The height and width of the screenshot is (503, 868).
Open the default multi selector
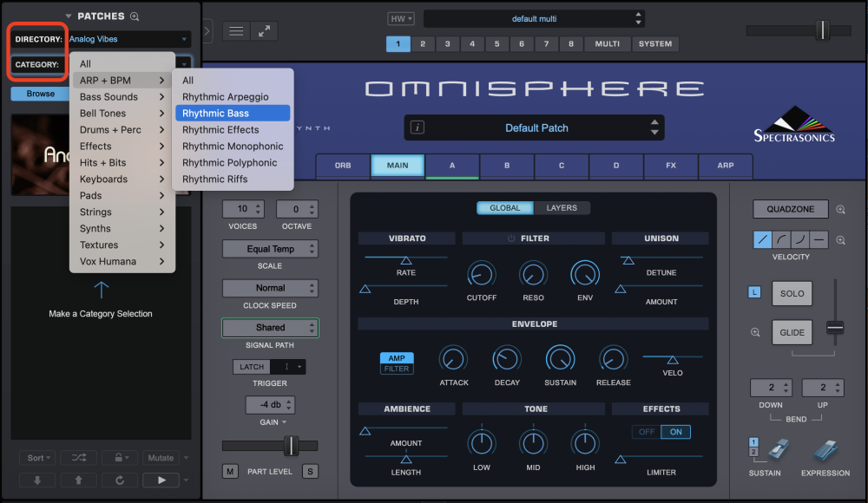coord(534,19)
